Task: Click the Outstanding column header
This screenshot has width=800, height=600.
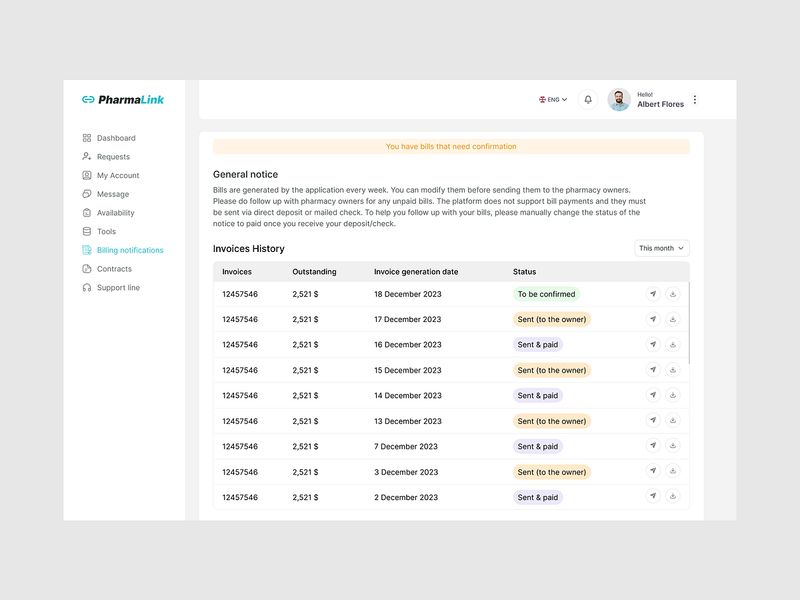Action: [x=314, y=272]
